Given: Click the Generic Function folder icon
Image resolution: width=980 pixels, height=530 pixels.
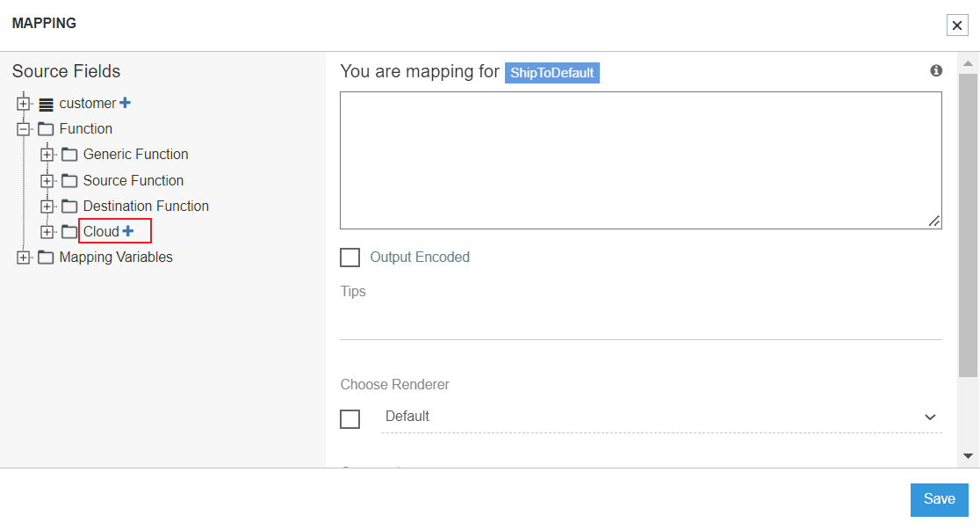Looking at the screenshot, I should click(x=69, y=155).
